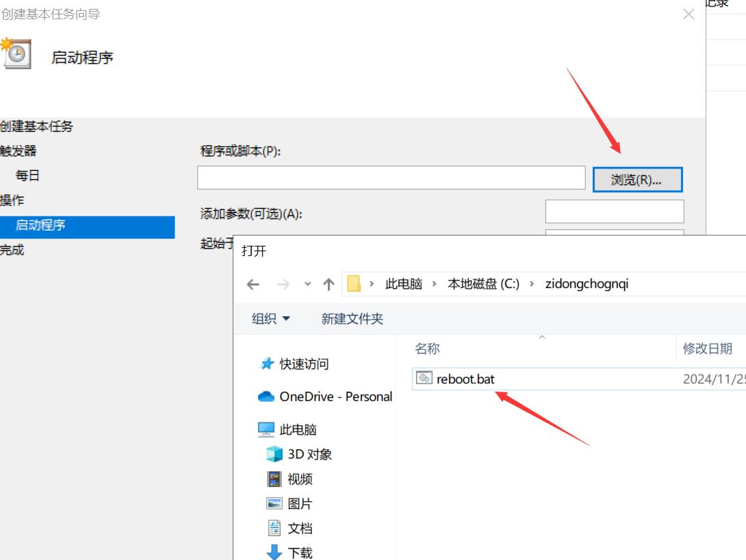Click the folder icon in address bar
The height and width of the screenshot is (560, 746).
coord(353,283)
